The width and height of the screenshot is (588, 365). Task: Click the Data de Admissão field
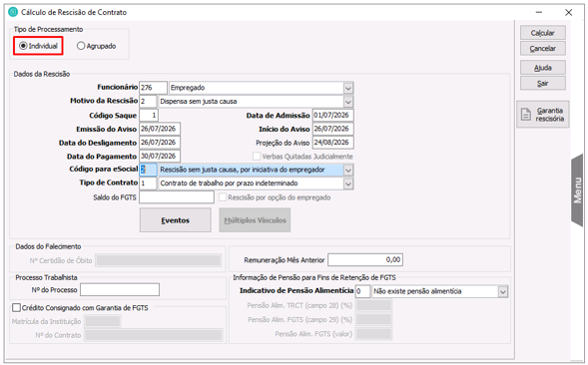point(333,115)
